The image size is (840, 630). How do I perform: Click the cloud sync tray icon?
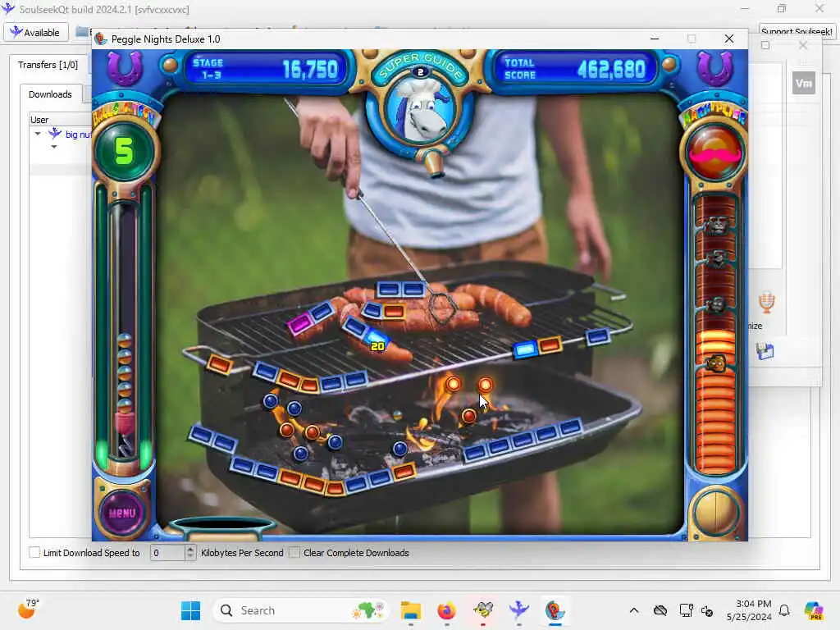click(x=660, y=610)
